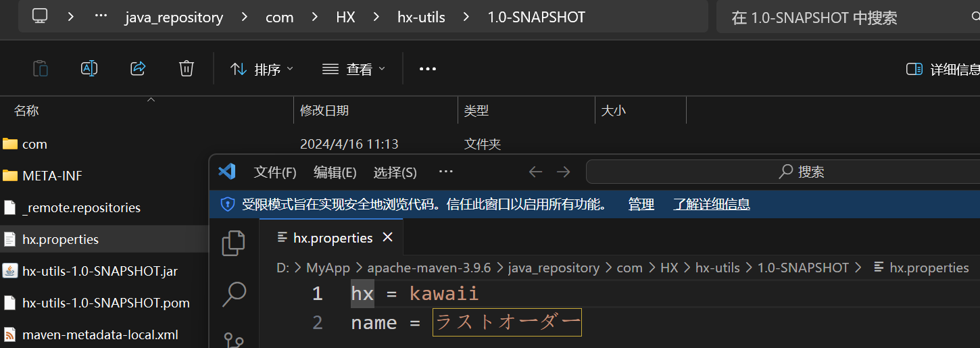980x348 pixels.
Task: Click the rename icon in Explorer toolbar
Action: click(89, 68)
